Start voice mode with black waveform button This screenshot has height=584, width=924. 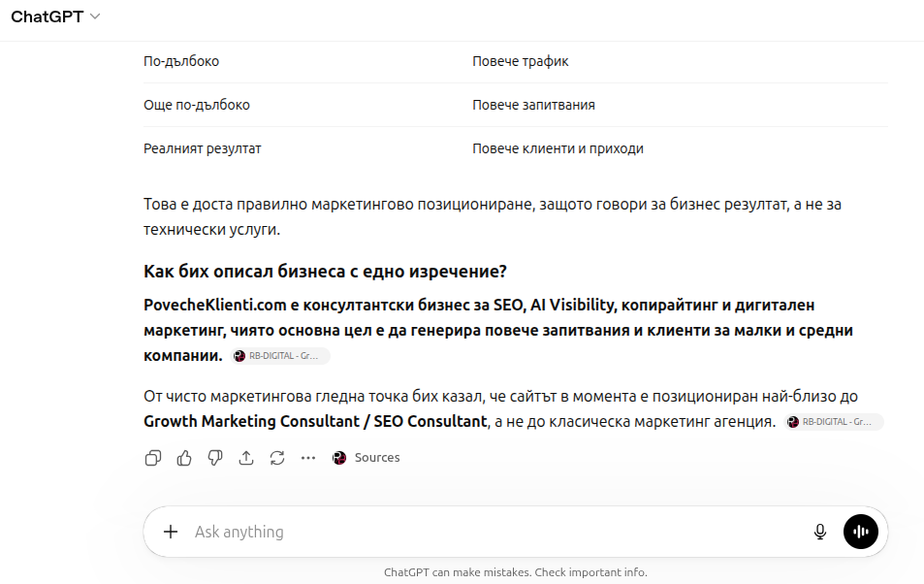click(x=860, y=532)
